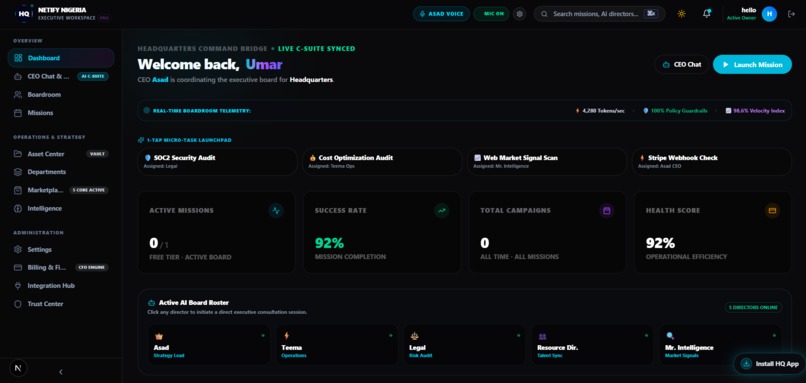Open the H user avatar
The height and width of the screenshot is (383, 806).
point(769,14)
